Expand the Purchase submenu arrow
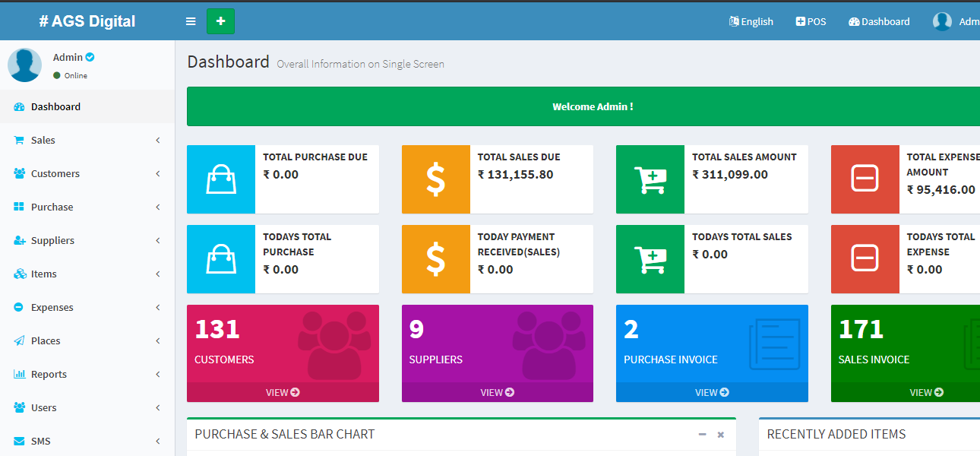The height and width of the screenshot is (456, 980). 157,207
